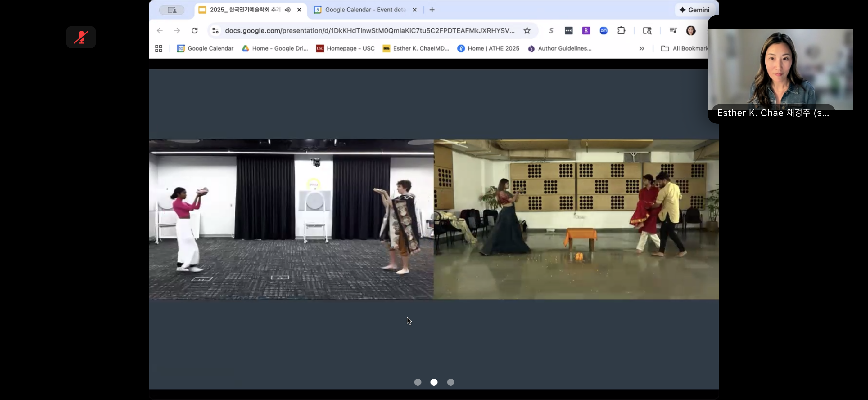Open the Gemini button

tap(694, 10)
